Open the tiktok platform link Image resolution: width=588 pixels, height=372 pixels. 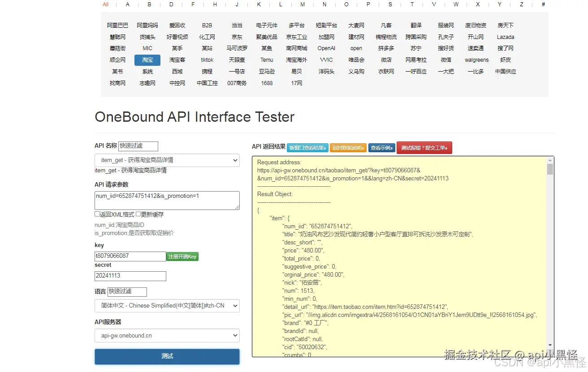(207, 60)
